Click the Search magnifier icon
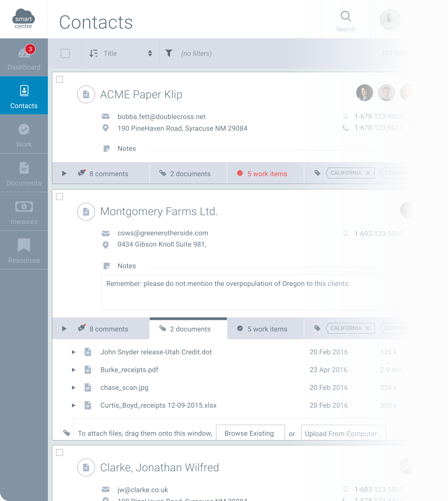448x501 pixels. (346, 16)
